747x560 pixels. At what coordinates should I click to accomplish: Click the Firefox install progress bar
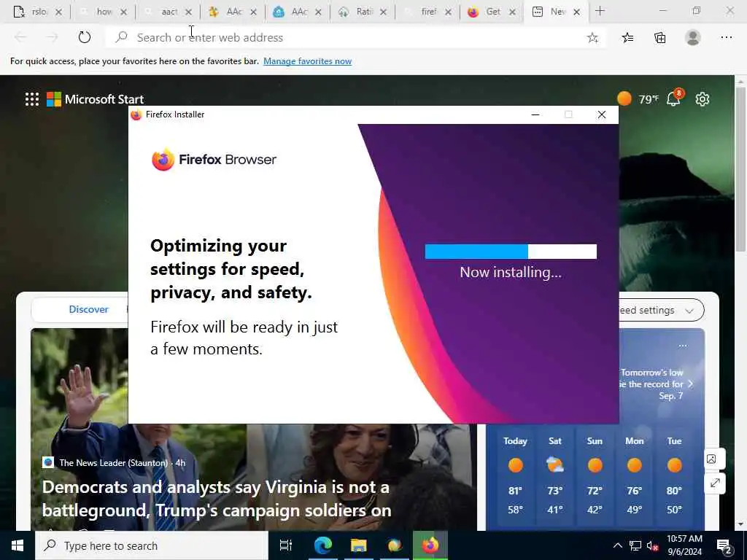[x=511, y=252]
